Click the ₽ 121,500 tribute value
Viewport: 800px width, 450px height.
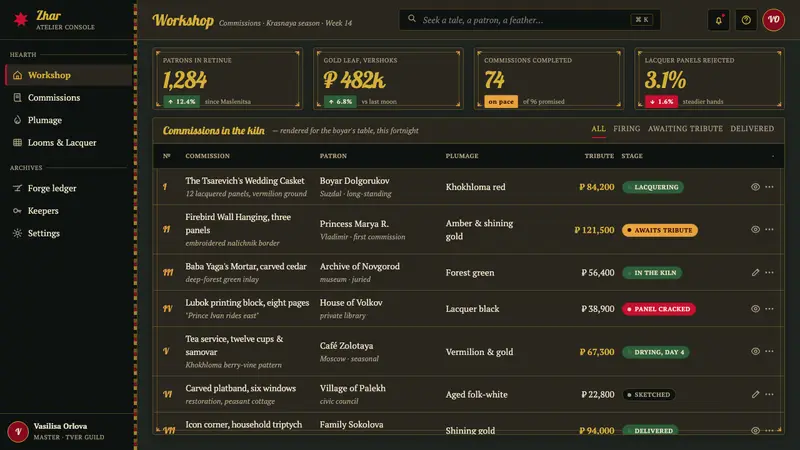click(594, 230)
